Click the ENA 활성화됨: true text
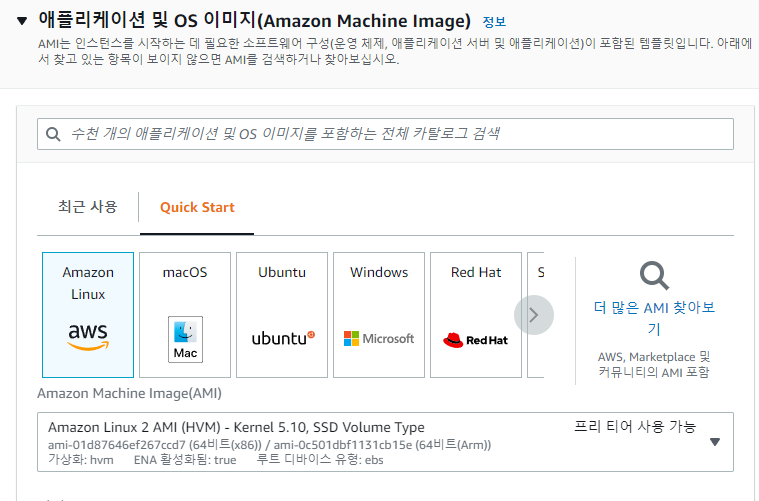This screenshot has width=759, height=501. [x=185, y=459]
